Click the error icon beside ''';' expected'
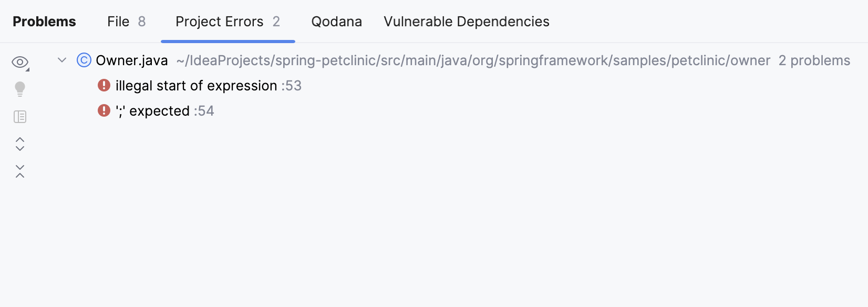The width and height of the screenshot is (868, 307). pyautogui.click(x=104, y=110)
